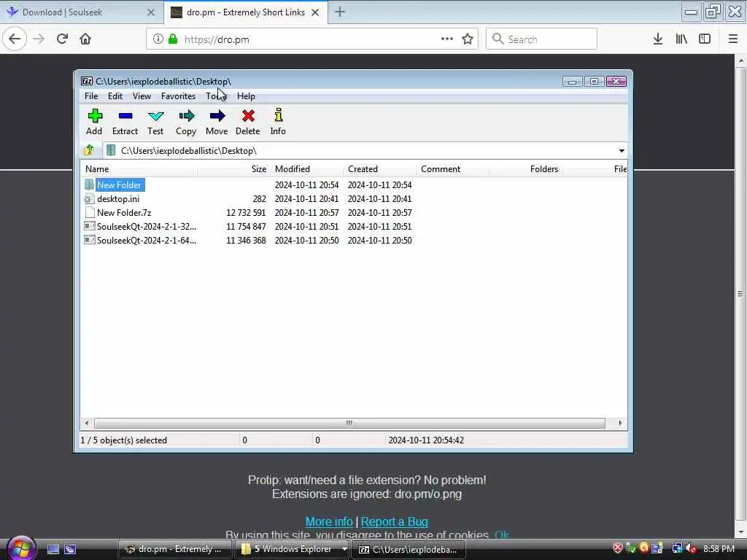This screenshot has width=747, height=560.
Task: Click 7-Zip scroll left arrow
Action: (x=86, y=423)
